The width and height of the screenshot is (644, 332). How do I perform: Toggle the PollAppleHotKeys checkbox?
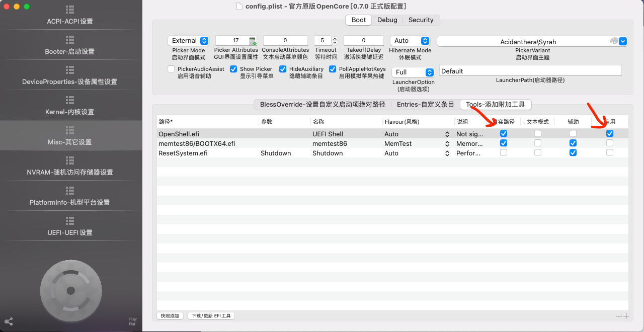coord(333,69)
